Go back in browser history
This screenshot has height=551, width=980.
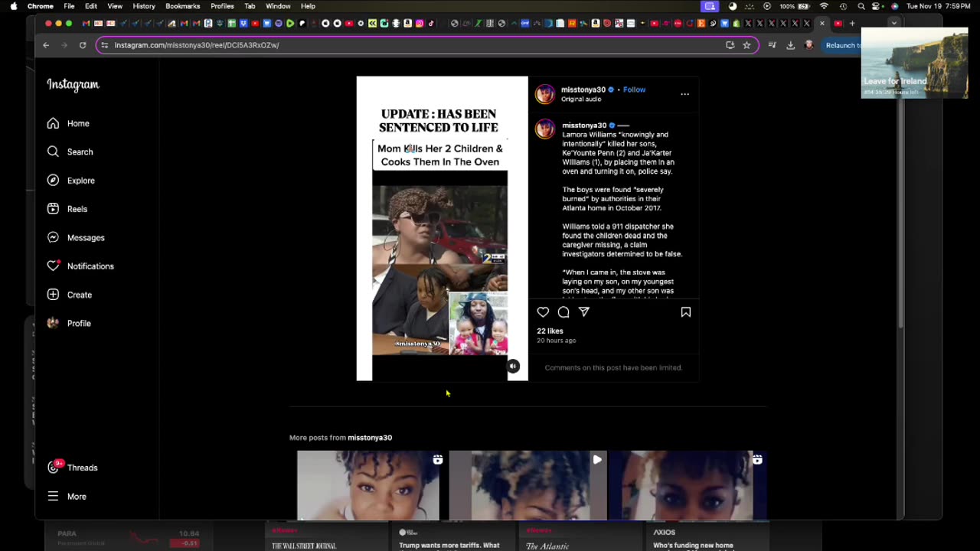[x=46, y=45]
